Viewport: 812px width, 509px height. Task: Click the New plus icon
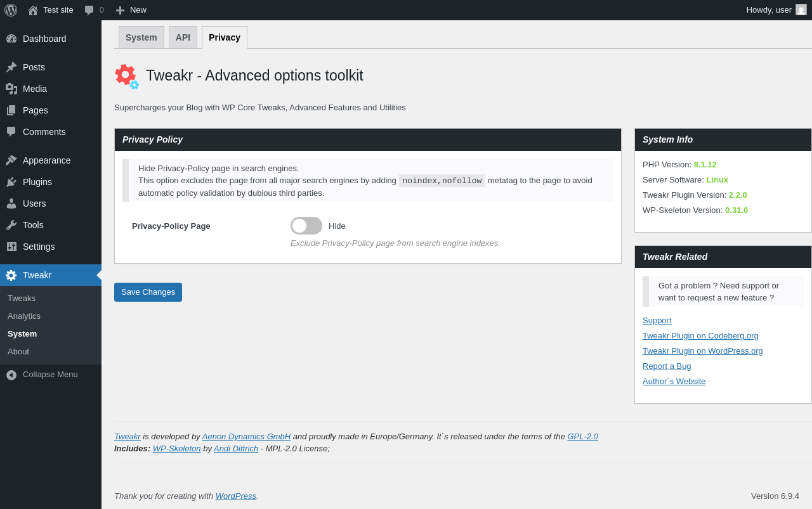pos(120,10)
